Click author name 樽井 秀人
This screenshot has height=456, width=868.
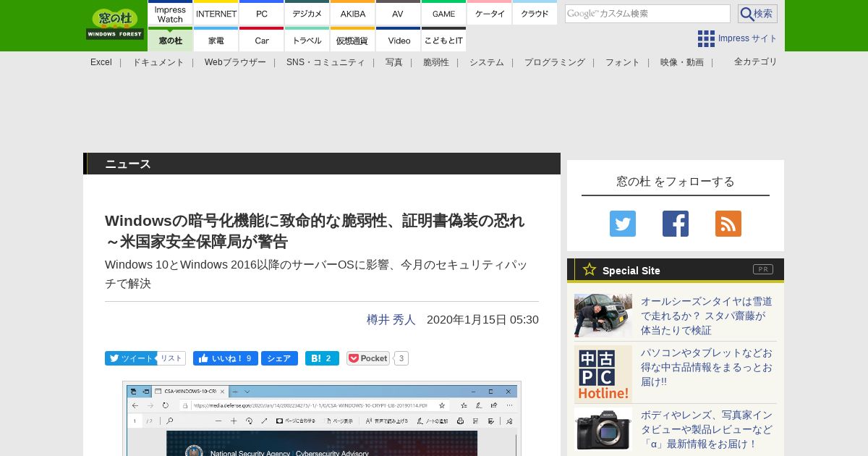(x=391, y=319)
